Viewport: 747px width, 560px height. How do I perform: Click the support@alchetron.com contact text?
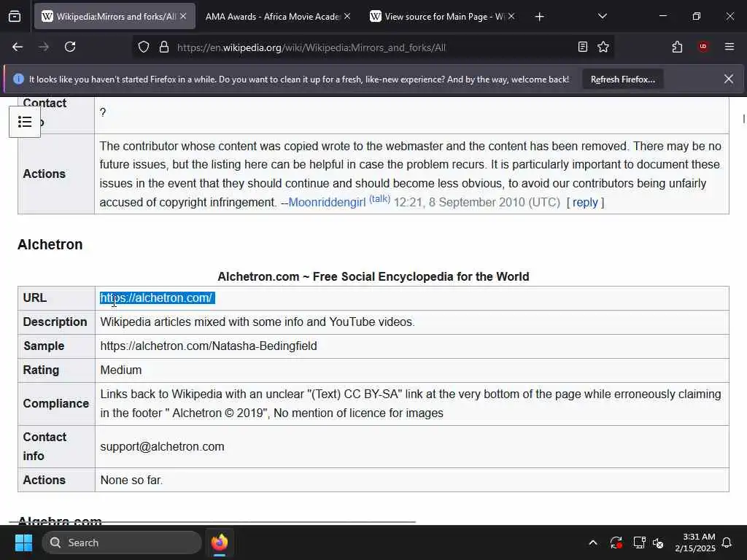tap(162, 447)
